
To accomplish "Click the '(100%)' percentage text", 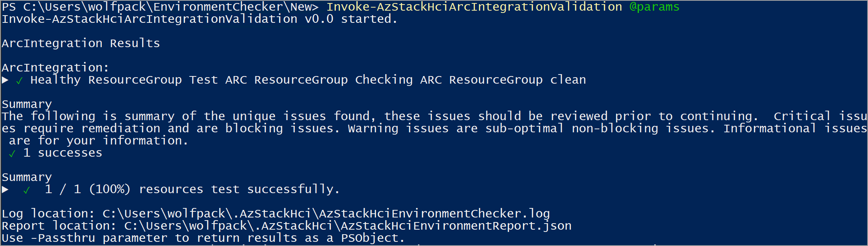I will tap(110, 189).
